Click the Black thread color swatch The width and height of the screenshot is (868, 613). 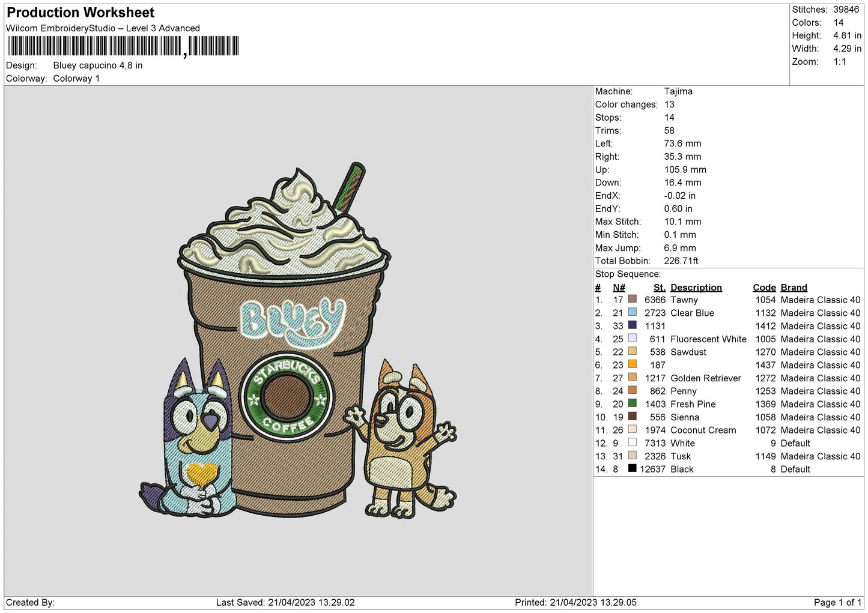click(x=632, y=468)
